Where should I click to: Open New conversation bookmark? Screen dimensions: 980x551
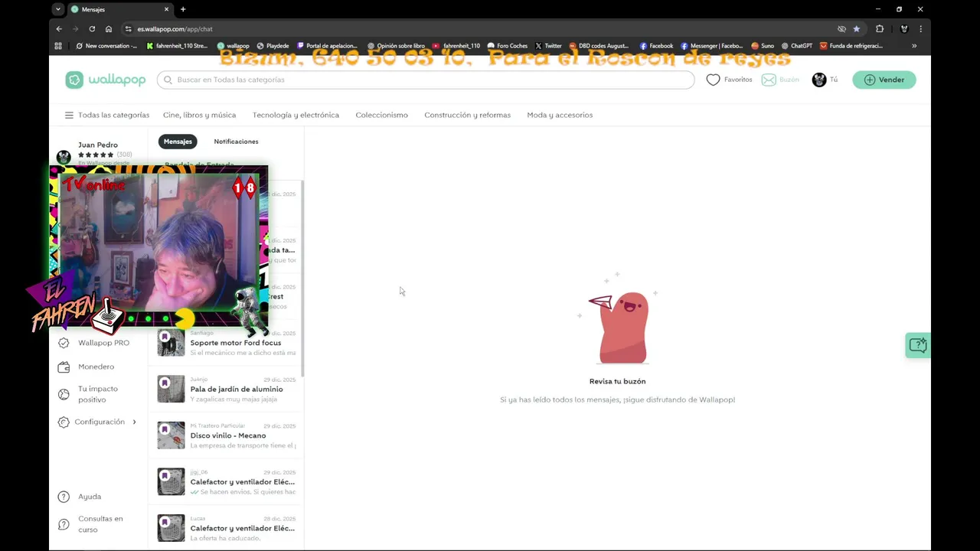point(106,46)
